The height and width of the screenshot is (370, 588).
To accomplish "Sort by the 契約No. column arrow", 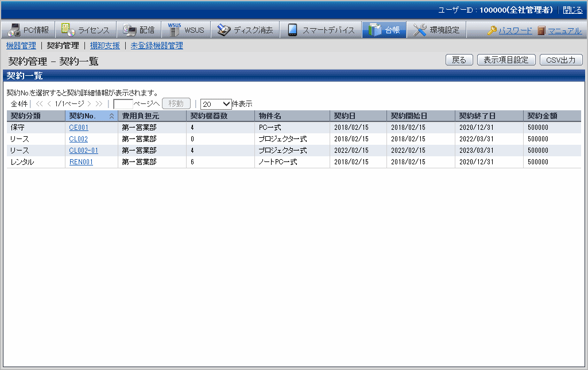I will [x=111, y=116].
